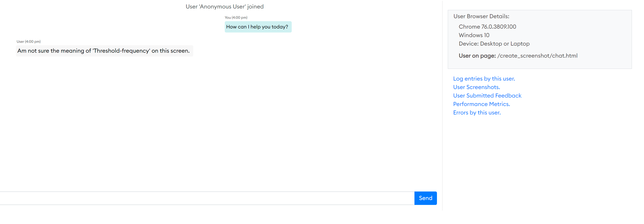The image size is (644, 224).
Task: Open 'User Submitted Feedback' link
Action: tap(487, 95)
